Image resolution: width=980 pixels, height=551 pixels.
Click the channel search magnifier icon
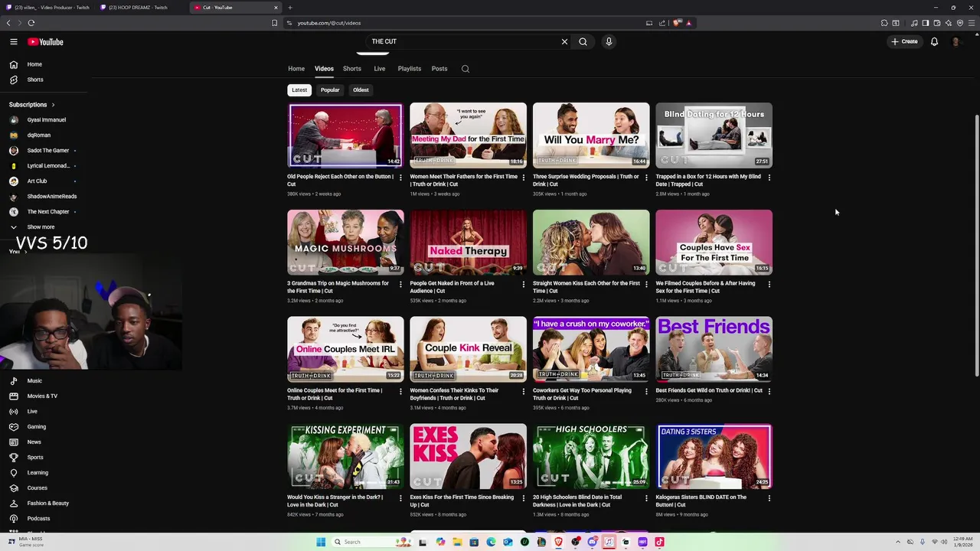tap(465, 69)
